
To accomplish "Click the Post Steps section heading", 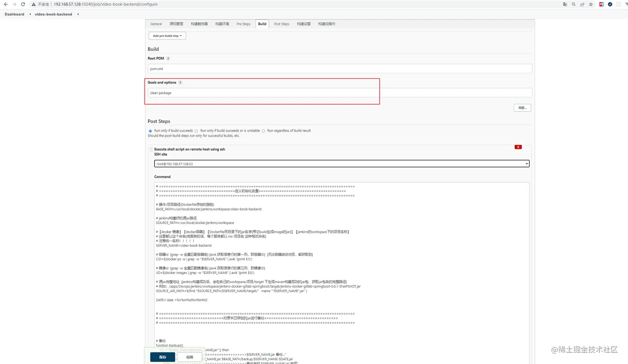I will 159,122.
